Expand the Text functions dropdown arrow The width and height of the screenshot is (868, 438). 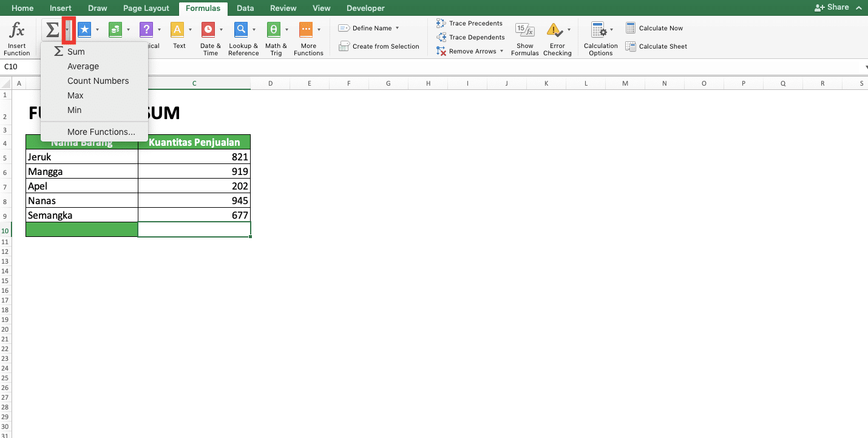(191, 29)
